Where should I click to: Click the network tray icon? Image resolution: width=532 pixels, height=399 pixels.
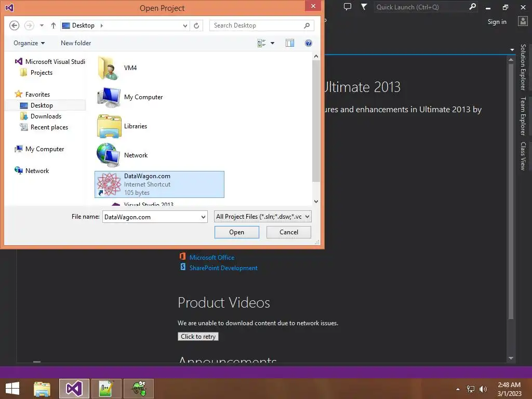pyautogui.click(x=471, y=389)
